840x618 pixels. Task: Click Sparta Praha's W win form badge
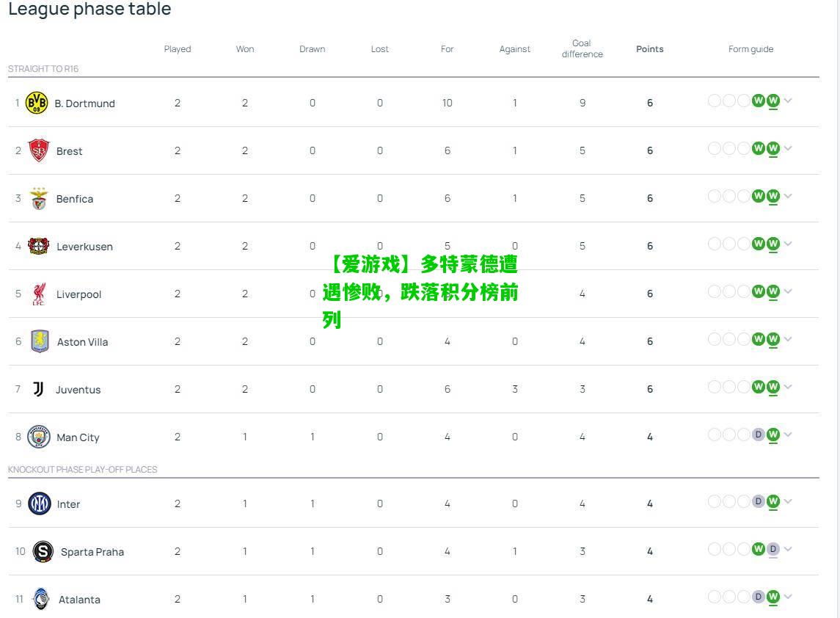coord(758,550)
